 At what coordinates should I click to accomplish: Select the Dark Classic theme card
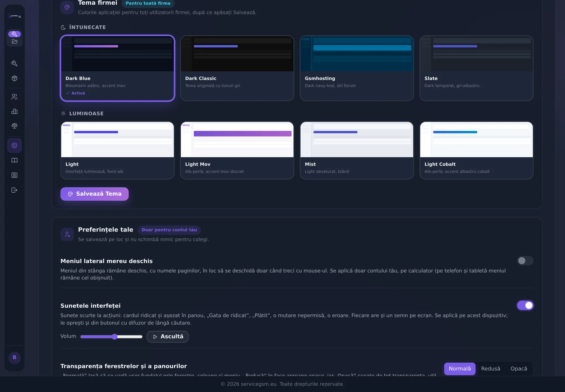237,68
